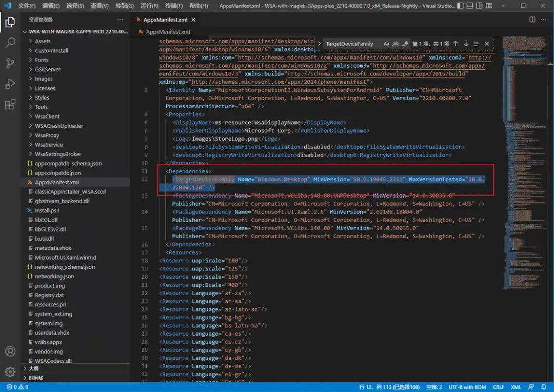
Task: Open the 终端(T) menu
Action: pos(174,6)
